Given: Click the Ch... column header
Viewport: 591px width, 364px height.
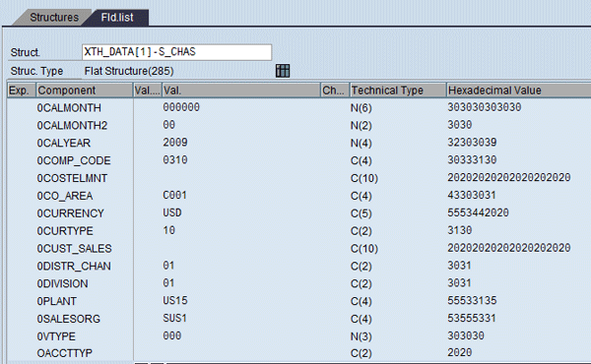Looking at the screenshot, I should 335,91.
